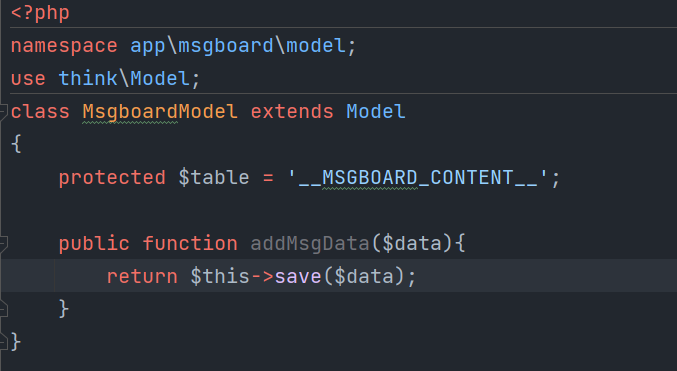Click the $table variable

(214, 178)
